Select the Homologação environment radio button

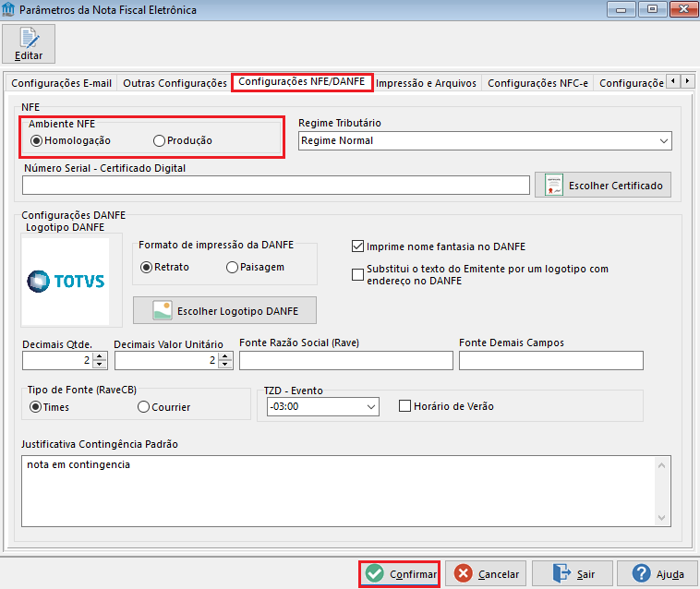tap(36, 141)
